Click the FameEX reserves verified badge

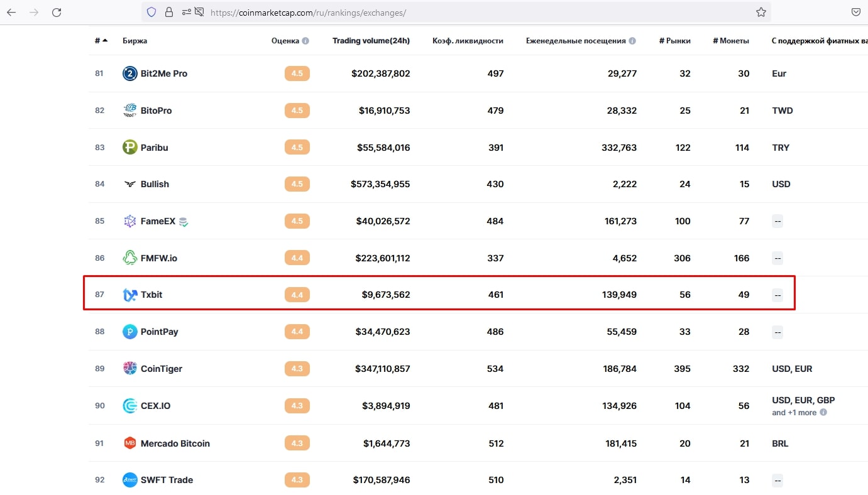coord(184,222)
